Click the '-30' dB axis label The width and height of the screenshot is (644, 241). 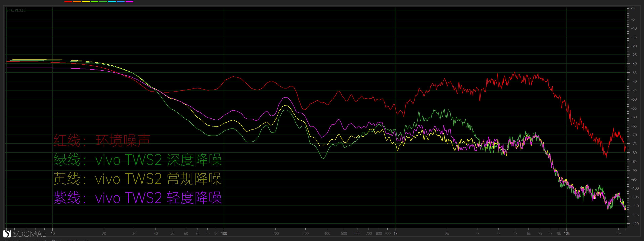[634, 64]
